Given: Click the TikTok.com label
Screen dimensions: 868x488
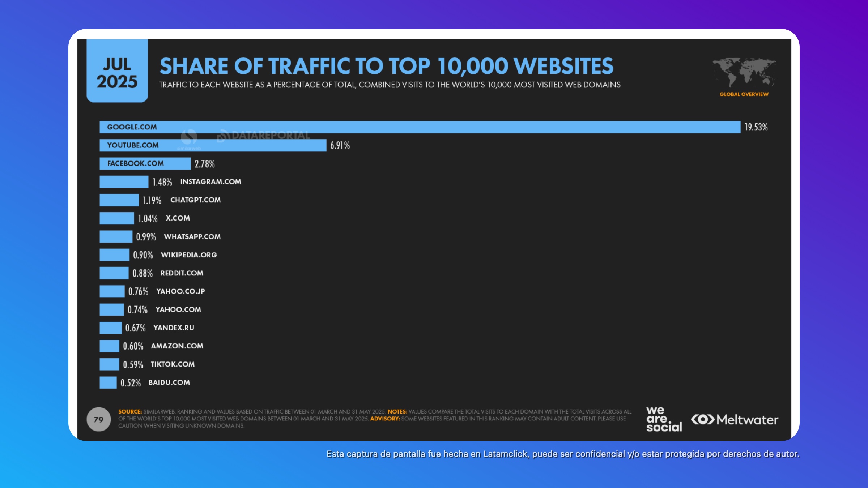Looking at the screenshot, I should pyautogui.click(x=173, y=364).
